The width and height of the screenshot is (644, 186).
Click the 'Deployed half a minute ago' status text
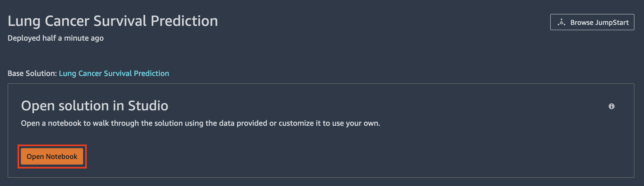coord(56,38)
